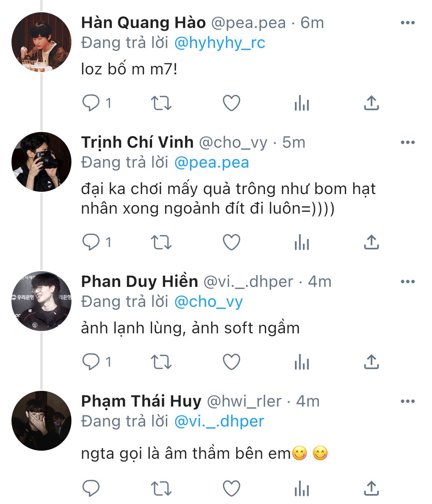
Task: Open more options on Trịnh Chí Vinh's tweet
Action: click(407, 142)
